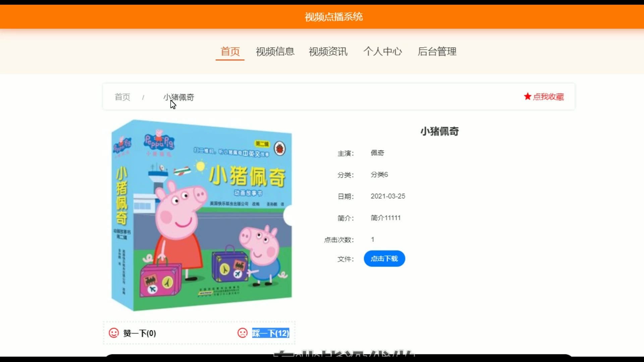This screenshot has width=644, height=362.
Task: Open the 首页 navigation tab
Action: [230, 52]
